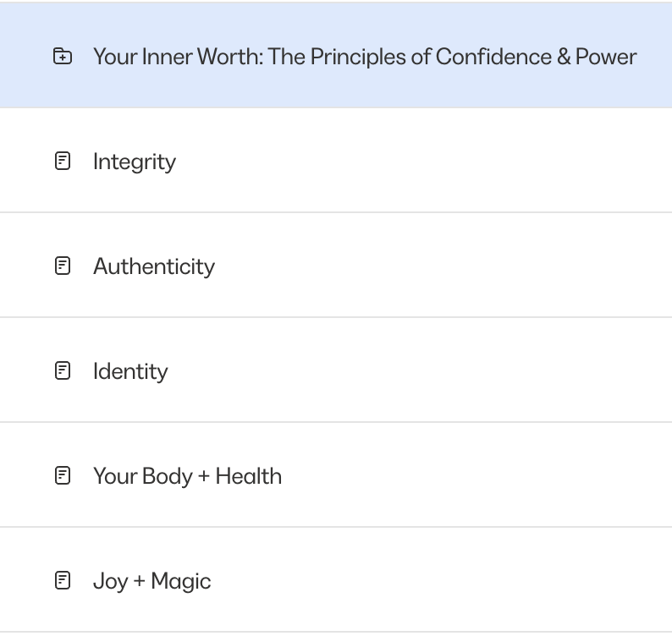672x636 pixels.
Task: Click the word Magic in the last row
Action: pos(181,582)
